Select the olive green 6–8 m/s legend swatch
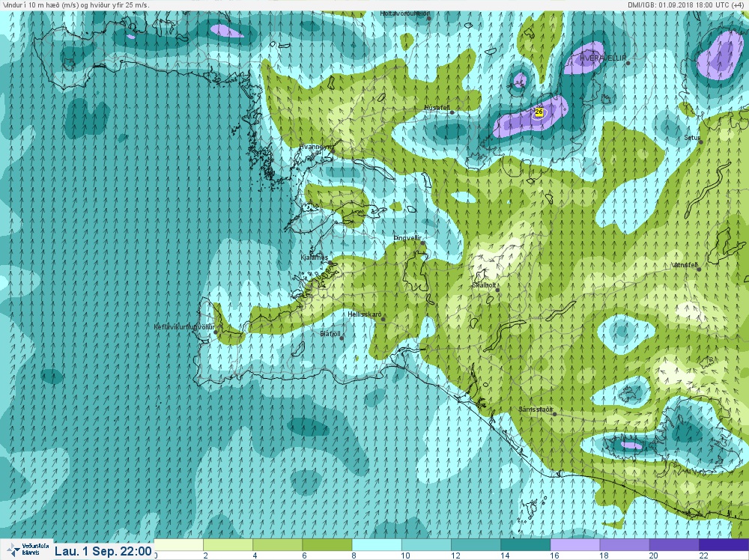Image resolution: width=749 pixels, height=560 pixels. [328, 545]
